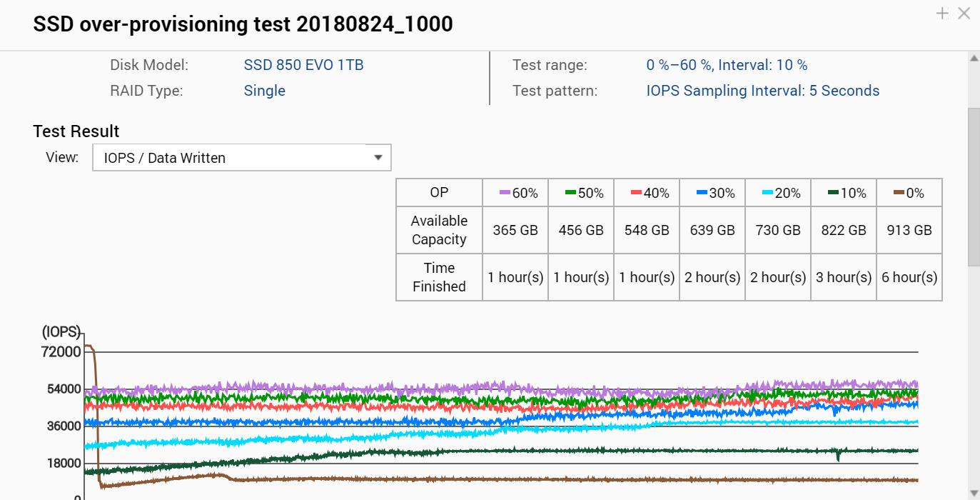Select the 913 GB available capacity cell
Viewport: 980px width, 500px height.
pyautogui.click(x=909, y=230)
